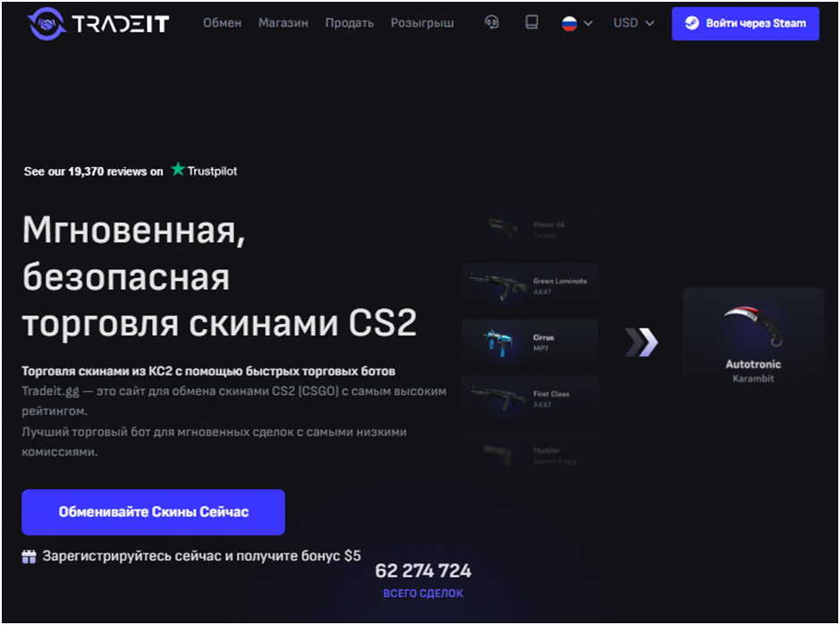Select the Cirrus MP7 skin card

pos(530,342)
